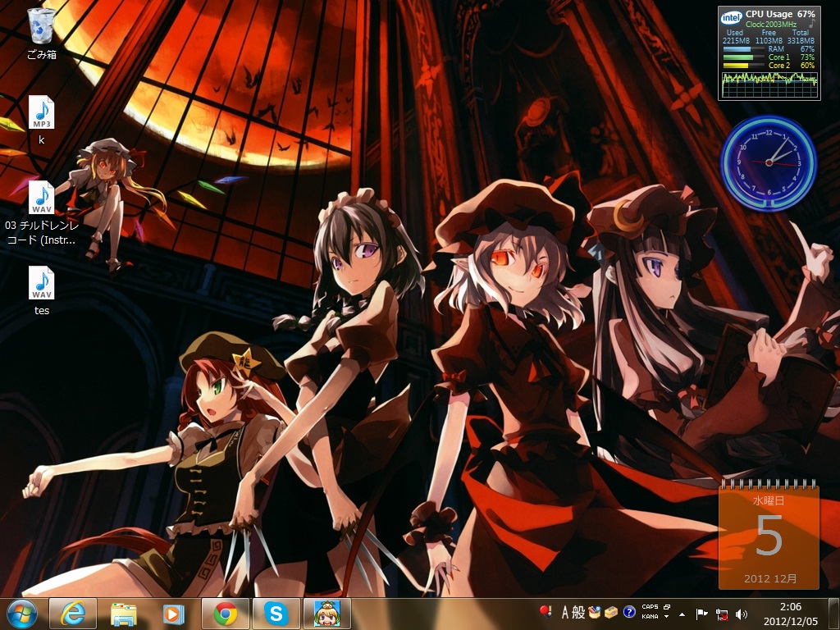The image size is (840, 630).
Task: Open the Windows Start menu orb
Action: 22,614
